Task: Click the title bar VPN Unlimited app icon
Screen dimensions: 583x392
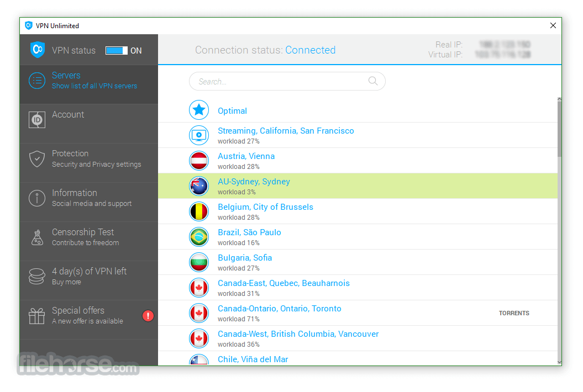Action: [x=29, y=25]
